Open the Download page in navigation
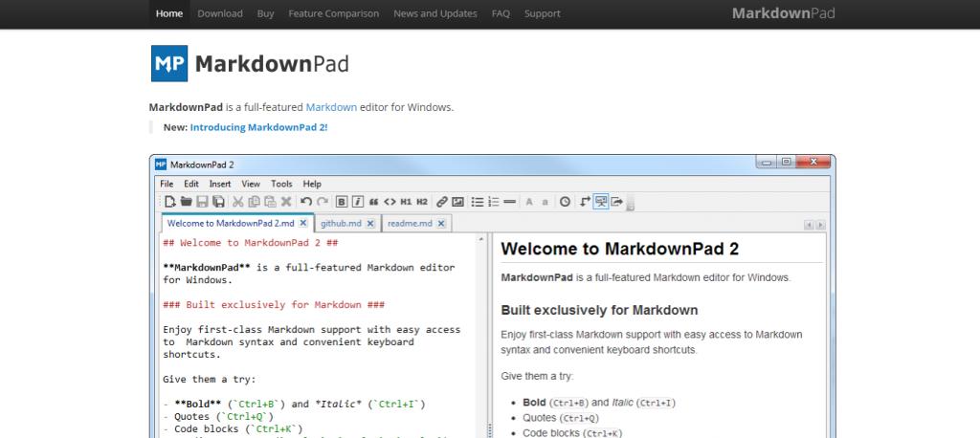 220,13
